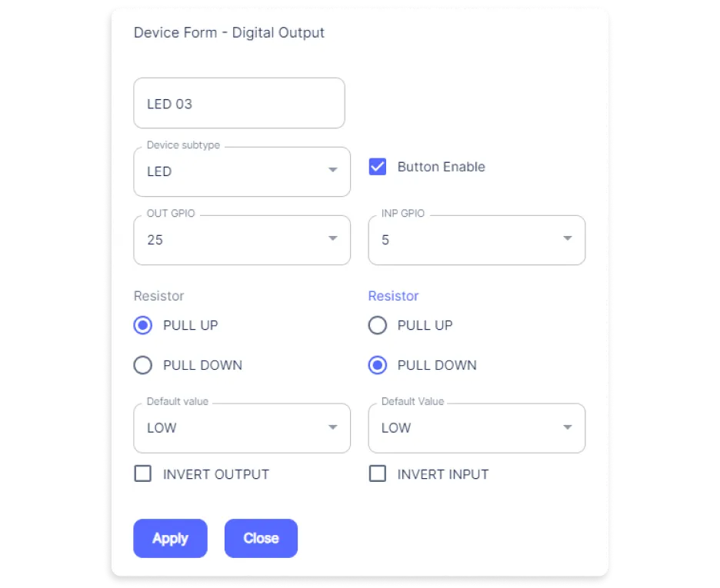Viewport: 720px width, 588px height.
Task: Uncheck the Button Enable checkbox
Action: pyautogui.click(x=378, y=167)
